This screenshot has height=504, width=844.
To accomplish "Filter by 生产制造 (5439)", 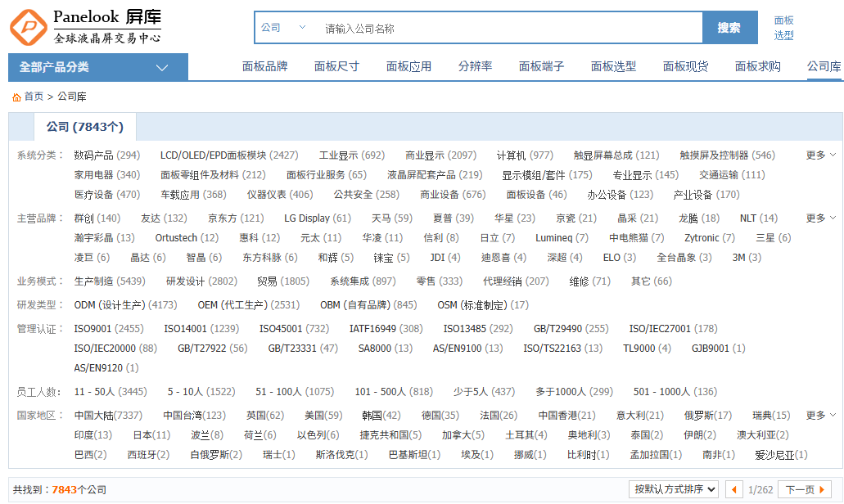I will [110, 281].
